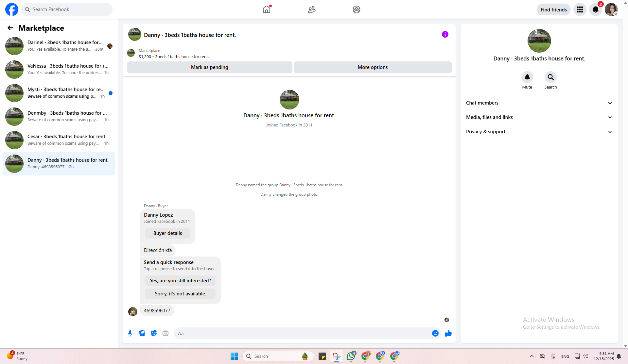Select the Danny conversation in sidebar
The height and width of the screenshot is (364, 628).
pyautogui.click(x=59, y=164)
